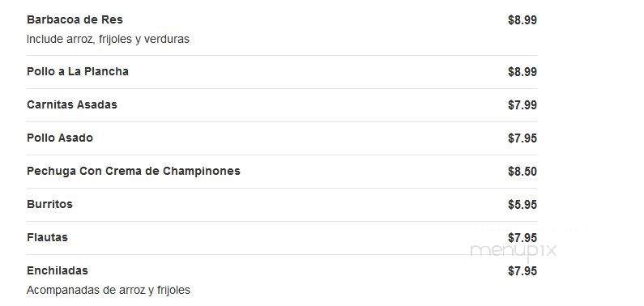
Task: Select the Burritos menu item
Action: coord(49,204)
